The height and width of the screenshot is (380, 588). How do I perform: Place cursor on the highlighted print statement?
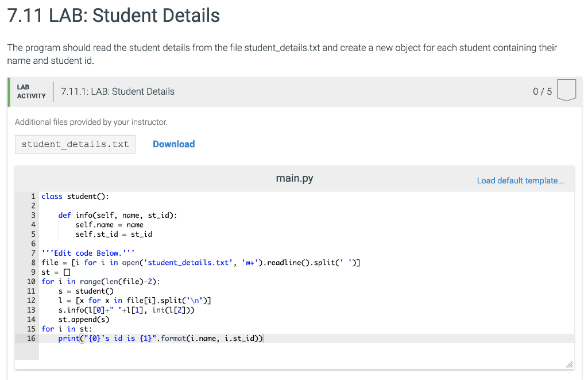[x=161, y=338]
